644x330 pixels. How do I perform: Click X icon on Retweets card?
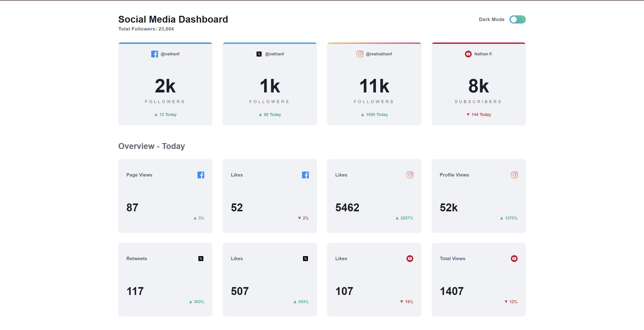point(201,258)
